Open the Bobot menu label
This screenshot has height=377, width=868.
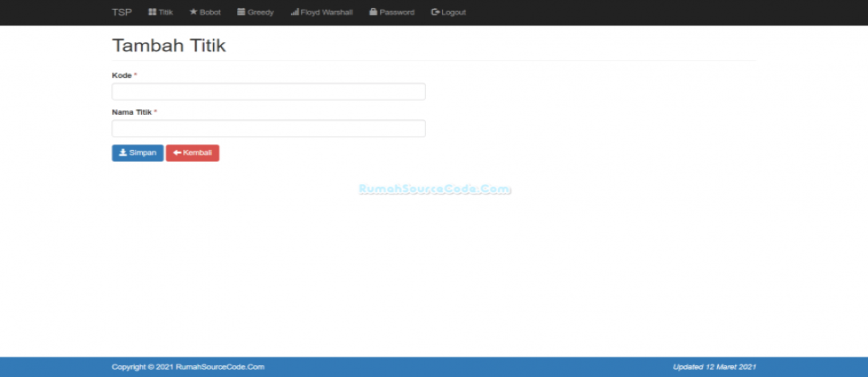tap(210, 13)
